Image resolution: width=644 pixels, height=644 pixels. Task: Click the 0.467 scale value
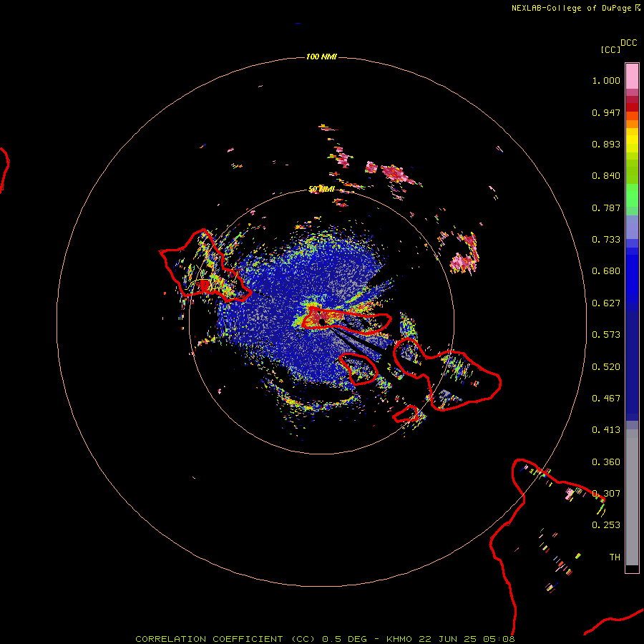(x=606, y=399)
